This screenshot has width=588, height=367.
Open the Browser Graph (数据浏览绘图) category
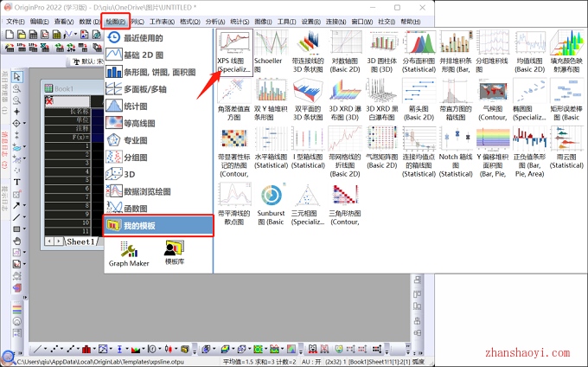(158, 191)
